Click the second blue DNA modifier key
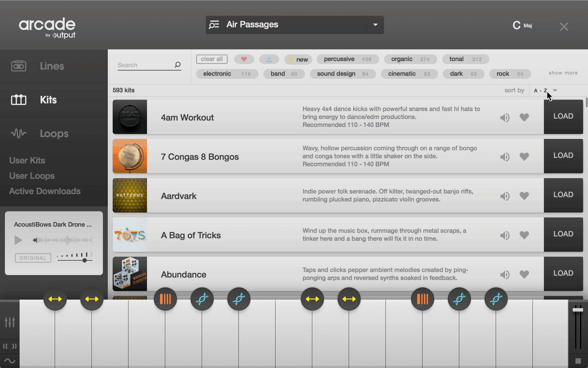The image size is (588, 368). pos(239,299)
